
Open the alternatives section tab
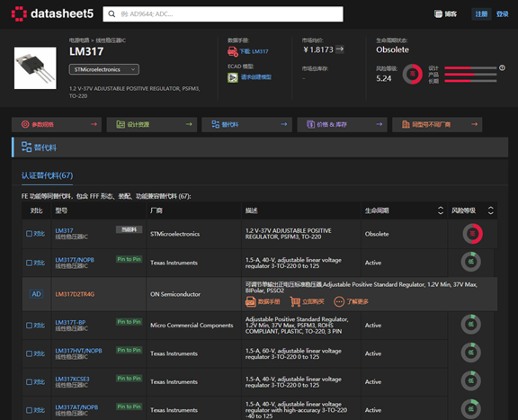(x=246, y=125)
